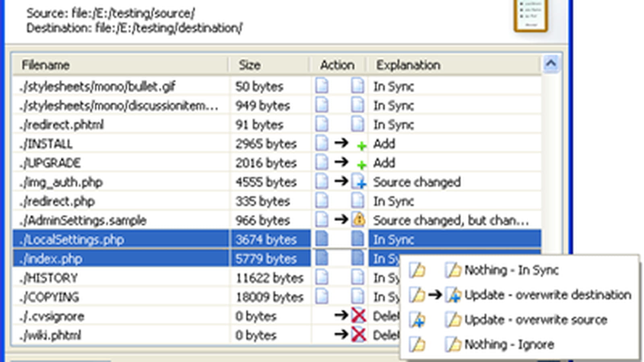
Task: Click the source file icon for ./stylesheets/mono/bullet.gif
Action: click(x=322, y=86)
